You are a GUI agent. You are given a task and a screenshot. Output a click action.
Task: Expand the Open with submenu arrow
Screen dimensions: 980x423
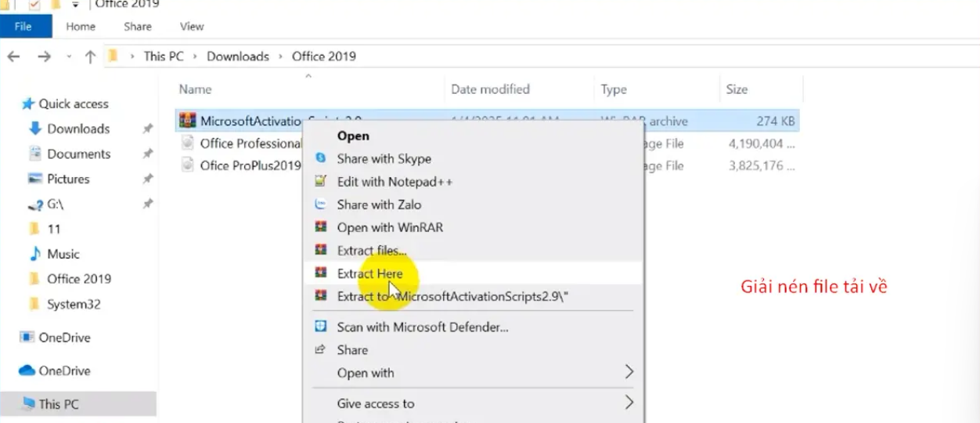pyautogui.click(x=629, y=372)
